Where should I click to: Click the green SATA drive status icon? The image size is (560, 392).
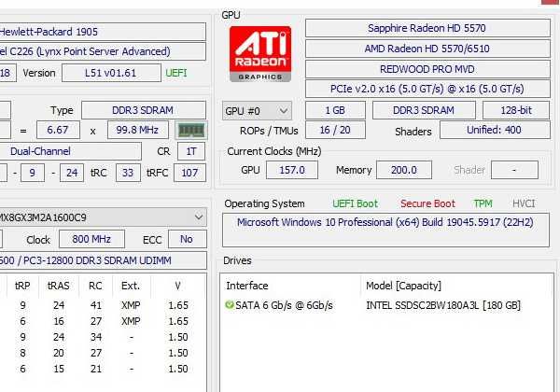230,305
